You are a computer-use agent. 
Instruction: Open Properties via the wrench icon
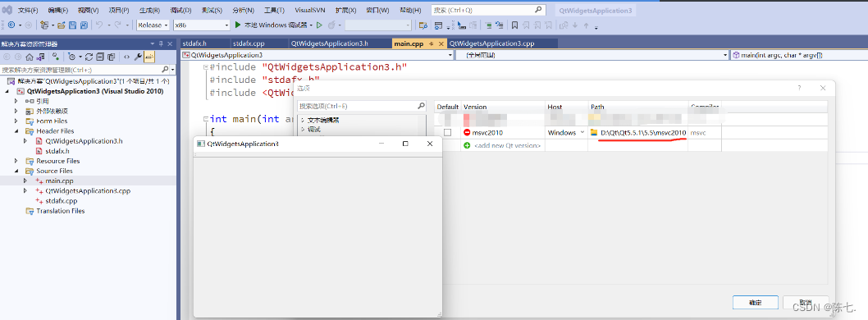tap(139, 57)
